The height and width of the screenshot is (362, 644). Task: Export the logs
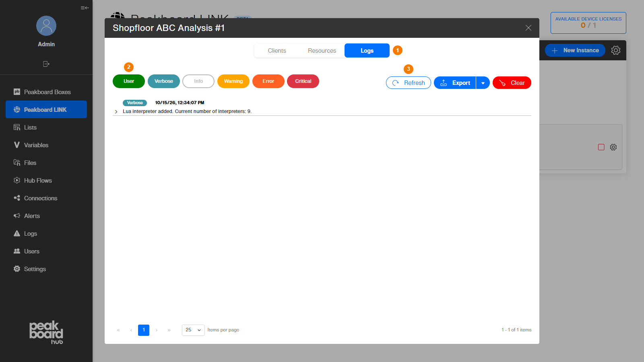click(x=455, y=83)
